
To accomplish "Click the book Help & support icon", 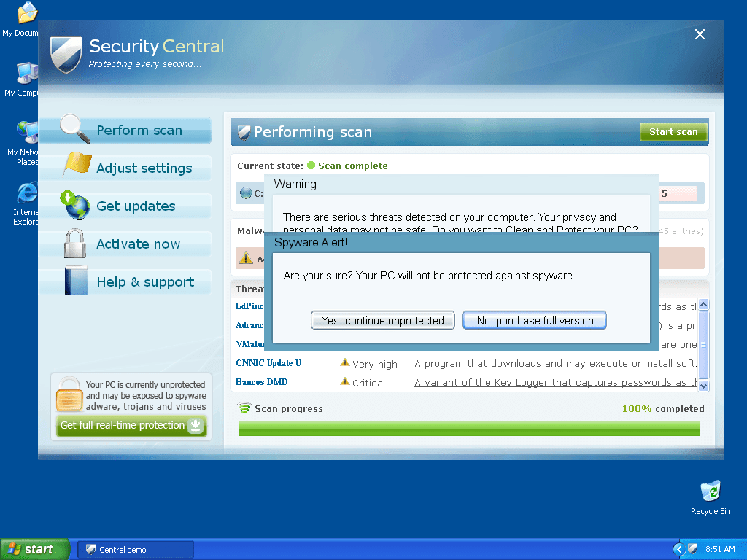I will coord(76,281).
